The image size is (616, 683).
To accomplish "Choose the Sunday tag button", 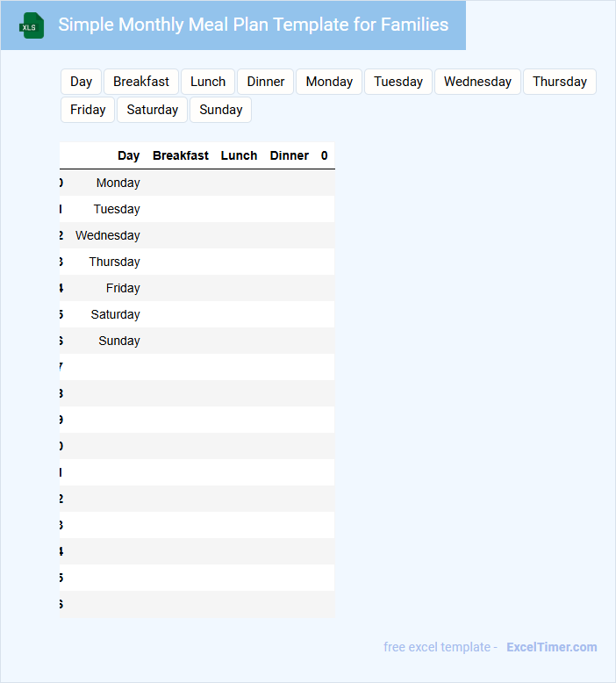I will [x=221, y=110].
